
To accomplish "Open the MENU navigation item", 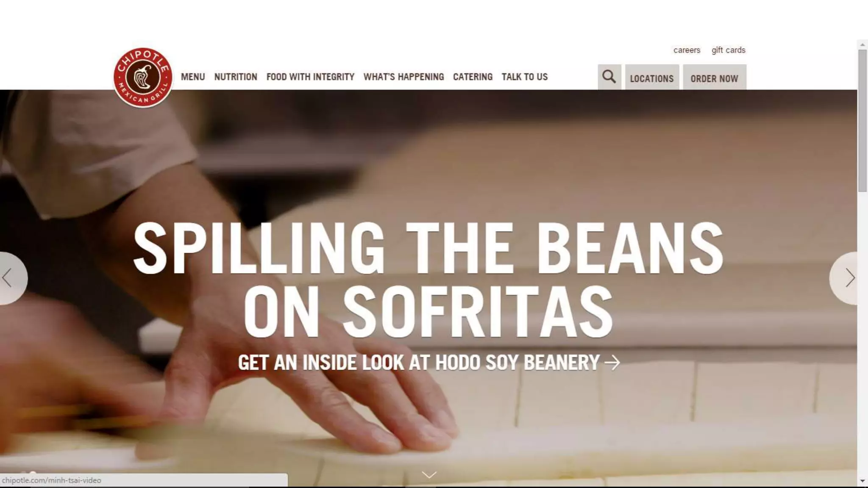I will (193, 77).
